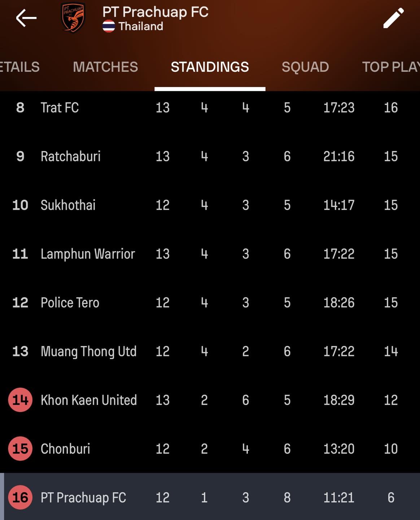Open the Top Players tab
The image size is (420, 520).
coord(390,67)
